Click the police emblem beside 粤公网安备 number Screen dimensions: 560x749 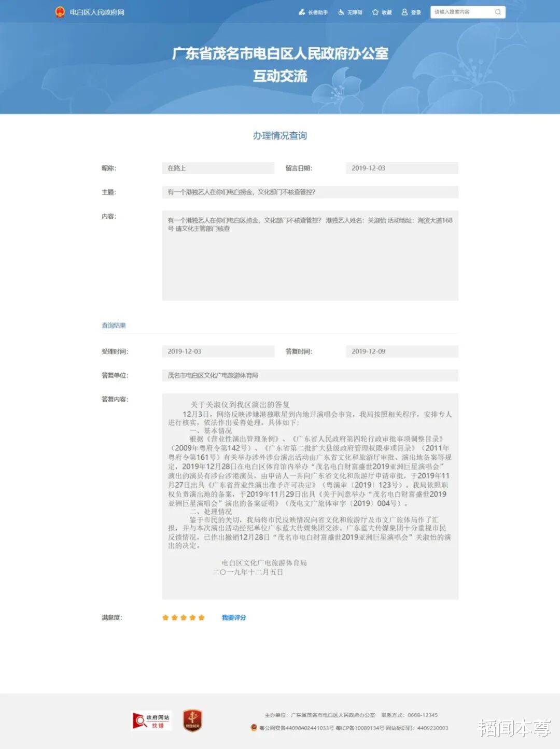pos(254,726)
